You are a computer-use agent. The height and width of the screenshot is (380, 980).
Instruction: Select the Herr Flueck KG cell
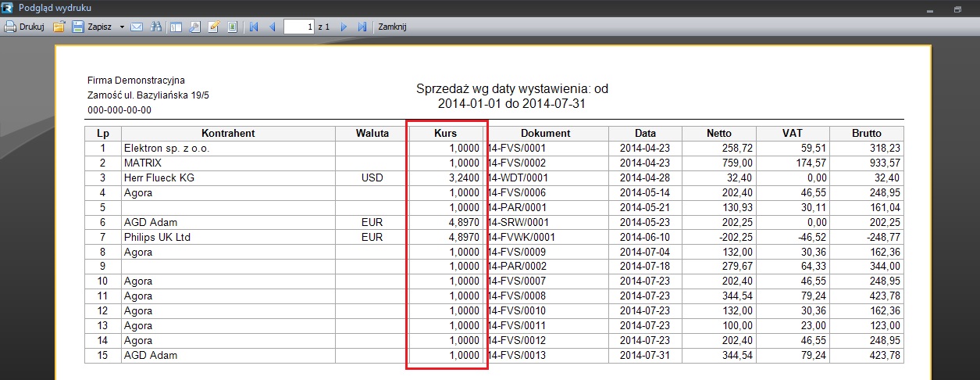(x=228, y=177)
